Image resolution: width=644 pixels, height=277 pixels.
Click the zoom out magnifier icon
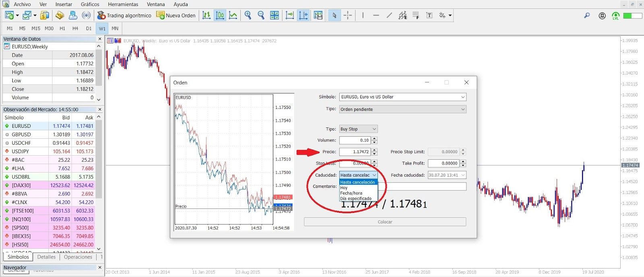point(261,15)
